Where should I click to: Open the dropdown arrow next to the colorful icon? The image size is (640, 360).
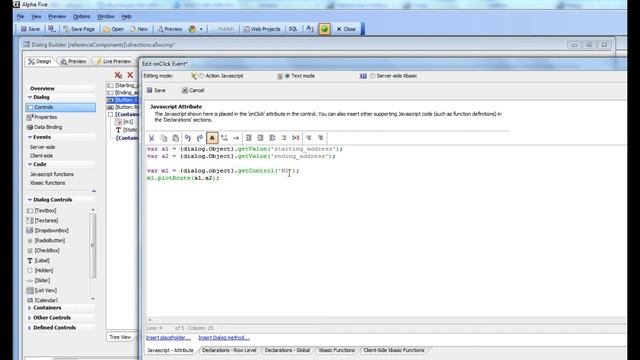click(201, 29)
